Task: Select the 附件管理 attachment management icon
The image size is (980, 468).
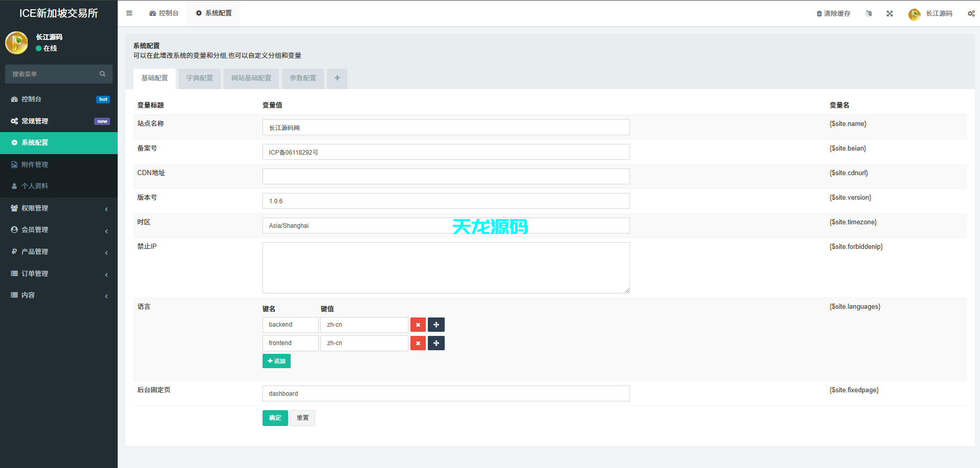Action: tap(14, 164)
